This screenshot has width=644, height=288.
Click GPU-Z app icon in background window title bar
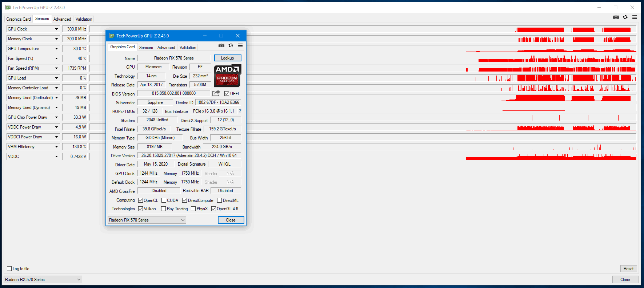pos(8,7)
